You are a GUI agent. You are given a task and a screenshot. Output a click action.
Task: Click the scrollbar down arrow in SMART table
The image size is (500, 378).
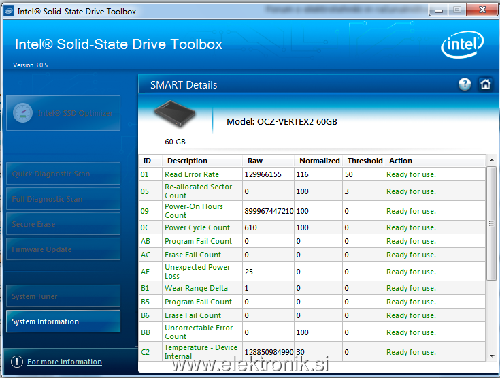click(x=492, y=356)
